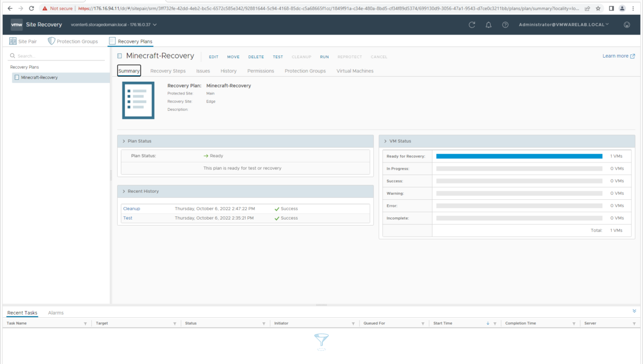Open the Initiator column filter icon
Image resolution: width=643 pixels, height=364 pixels.
(353, 323)
